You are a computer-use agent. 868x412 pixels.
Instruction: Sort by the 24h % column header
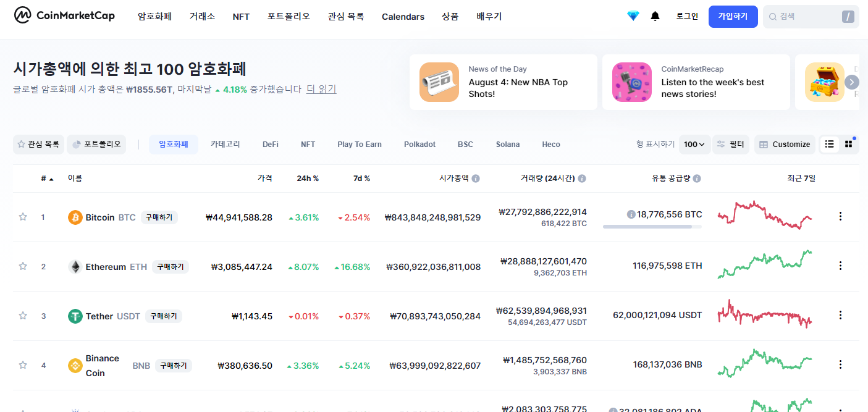[x=308, y=179]
